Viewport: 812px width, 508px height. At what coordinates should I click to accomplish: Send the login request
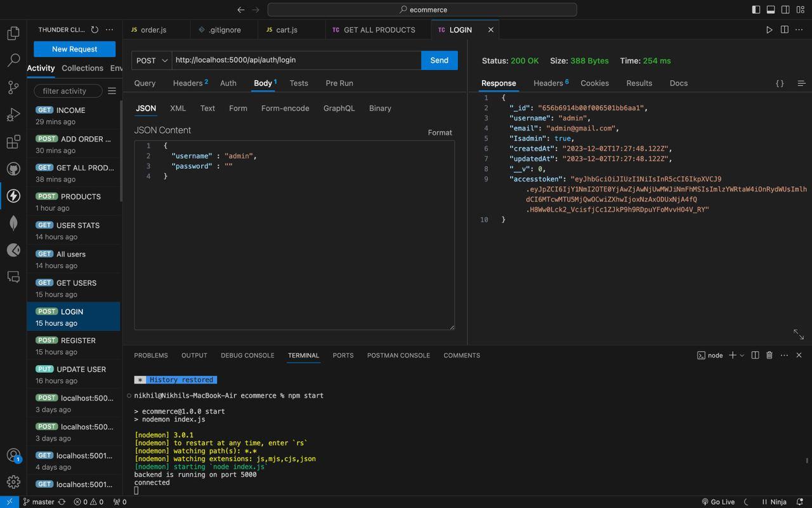coord(439,60)
